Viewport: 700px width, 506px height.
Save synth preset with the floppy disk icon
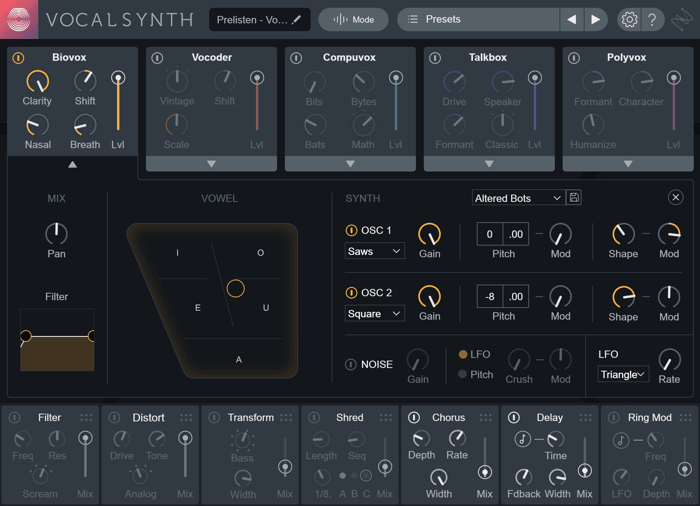(574, 197)
